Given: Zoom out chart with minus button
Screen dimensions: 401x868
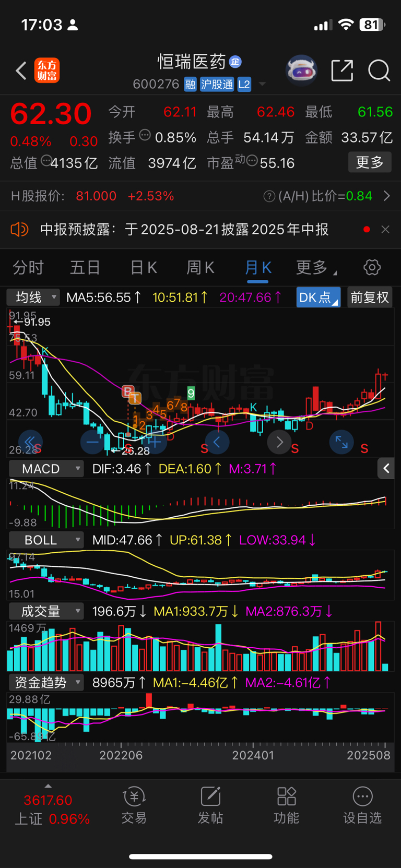Looking at the screenshot, I should pos(92,442).
